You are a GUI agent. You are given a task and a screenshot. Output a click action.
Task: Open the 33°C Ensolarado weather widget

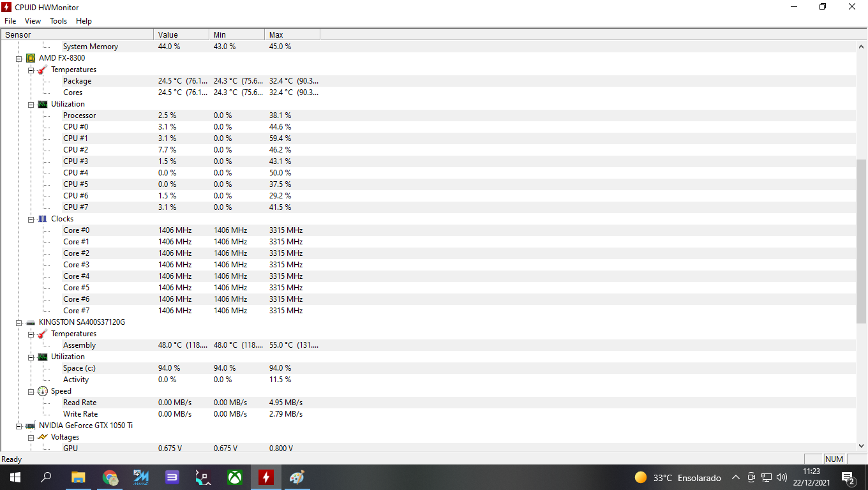678,477
